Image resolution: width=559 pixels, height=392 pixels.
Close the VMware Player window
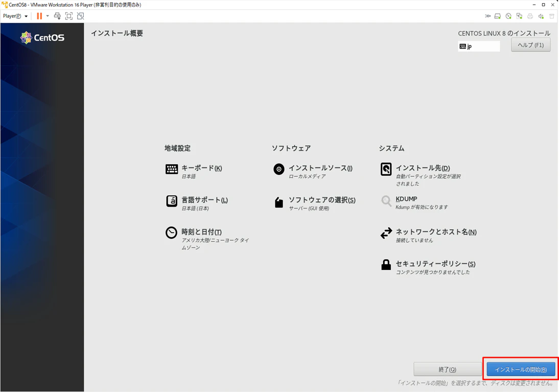click(x=552, y=5)
